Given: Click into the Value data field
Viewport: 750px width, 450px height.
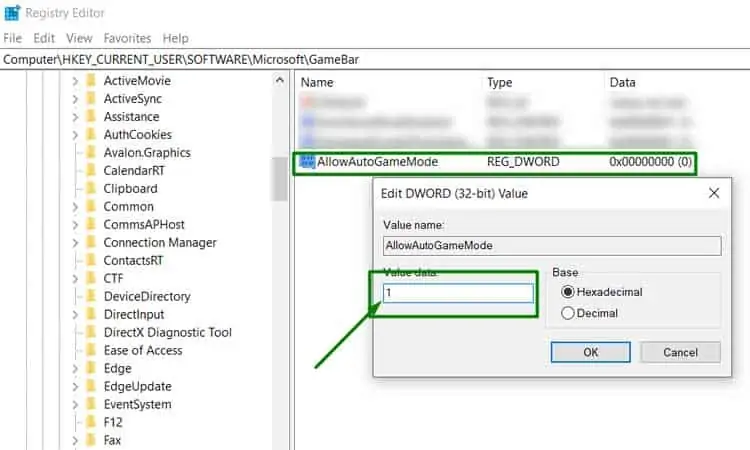Looking at the screenshot, I should 459,293.
